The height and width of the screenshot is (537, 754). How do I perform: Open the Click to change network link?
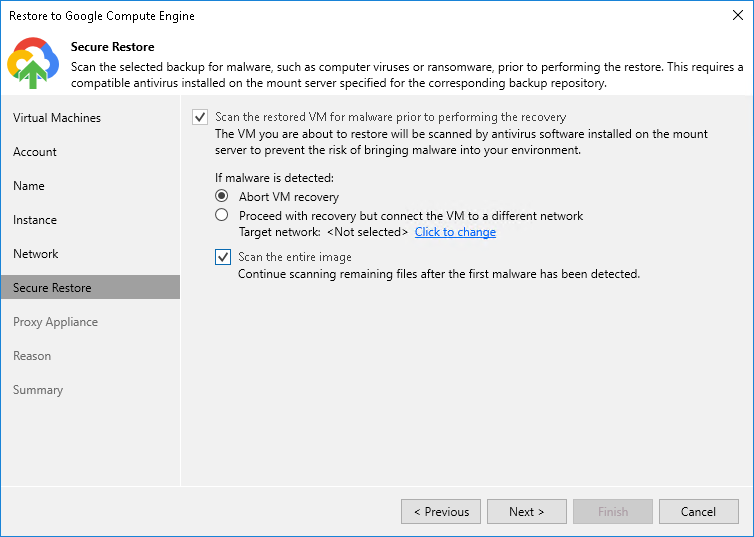point(455,232)
